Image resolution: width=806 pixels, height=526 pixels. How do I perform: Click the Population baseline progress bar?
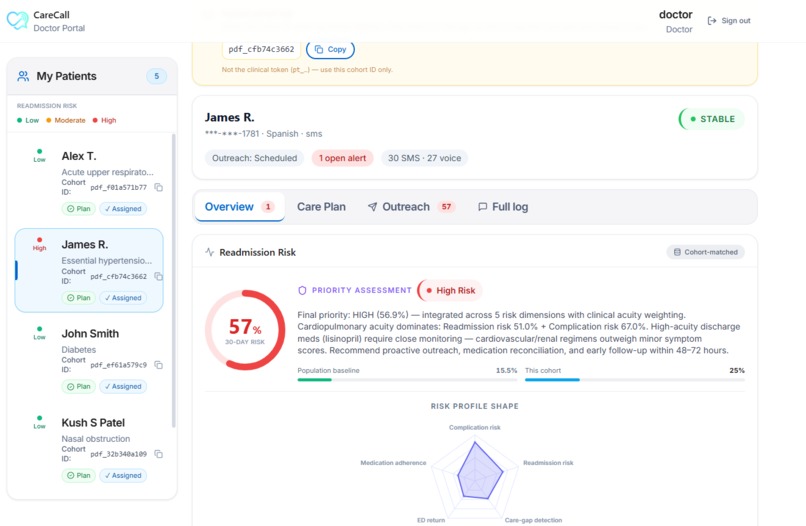click(407, 379)
